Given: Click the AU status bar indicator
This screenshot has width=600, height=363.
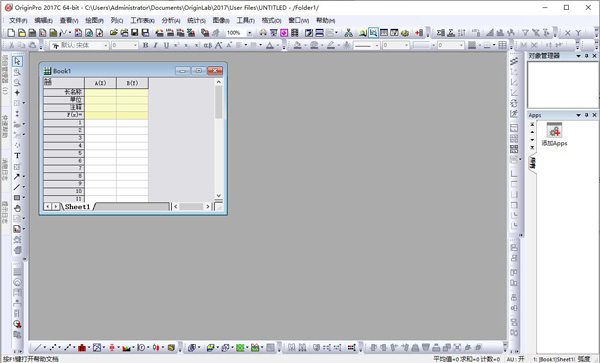Looking at the screenshot, I should pyautogui.click(x=515, y=359).
